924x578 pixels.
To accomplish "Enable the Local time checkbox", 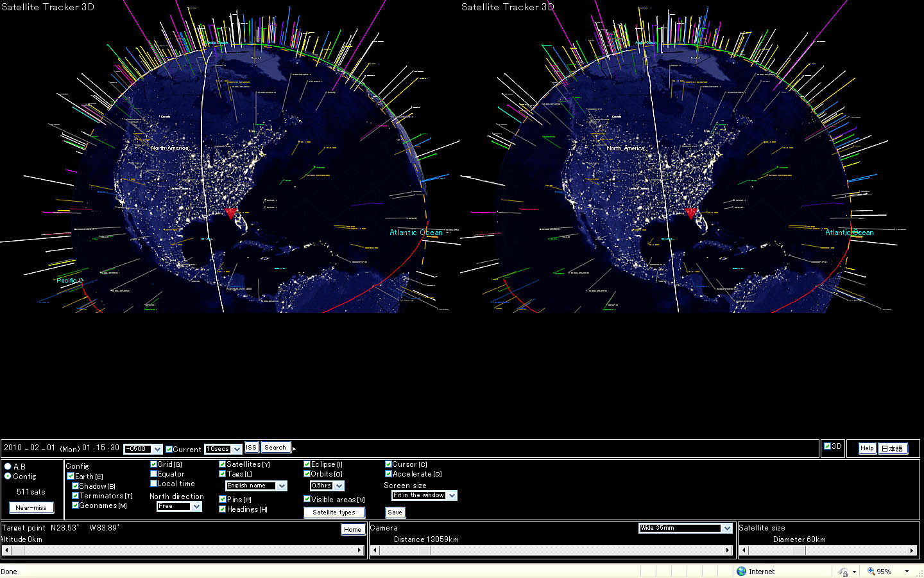I will (153, 484).
